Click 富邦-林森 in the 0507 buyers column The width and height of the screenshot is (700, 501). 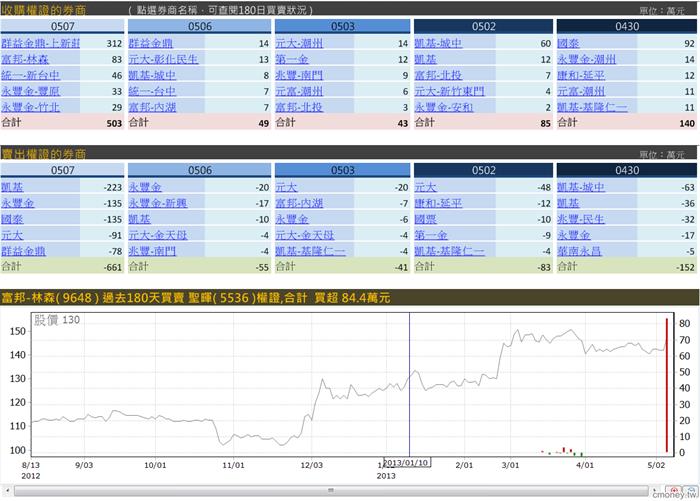26,60
